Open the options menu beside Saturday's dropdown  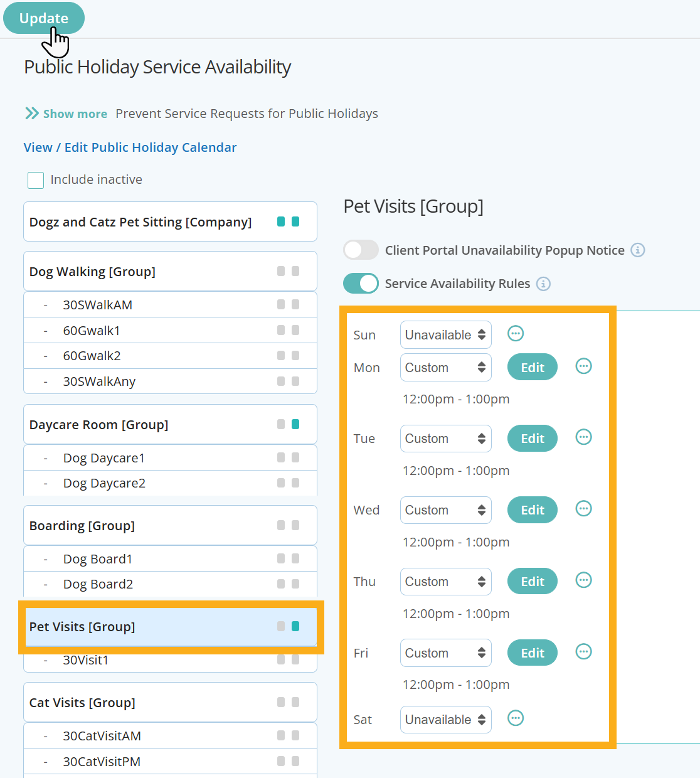pyautogui.click(x=516, y=718)
